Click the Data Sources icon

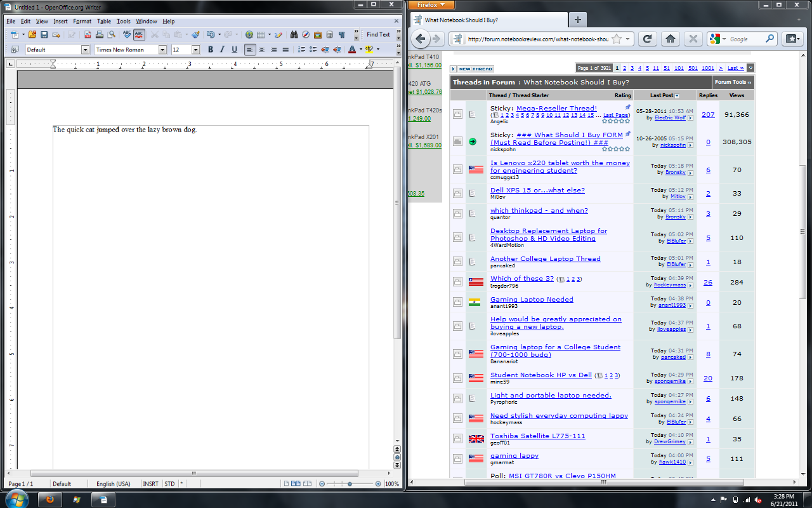pos(330,35)
